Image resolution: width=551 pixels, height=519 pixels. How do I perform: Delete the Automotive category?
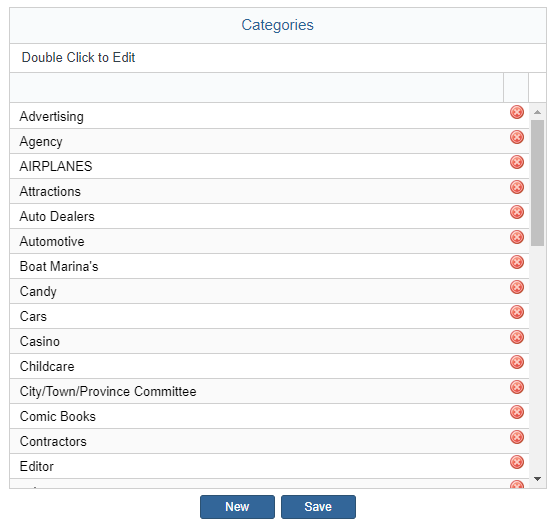pyautogui.click(x=517, y=237)
